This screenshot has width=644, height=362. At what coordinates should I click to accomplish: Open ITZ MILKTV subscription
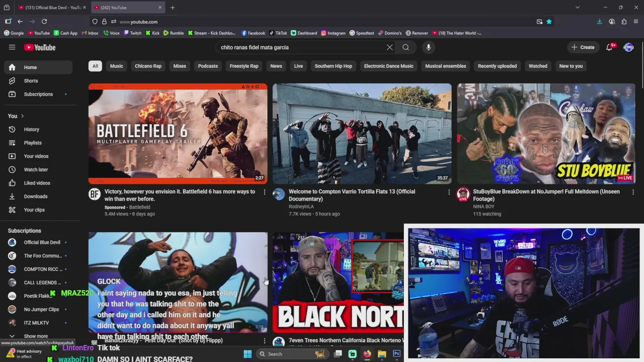coord(38,323)
